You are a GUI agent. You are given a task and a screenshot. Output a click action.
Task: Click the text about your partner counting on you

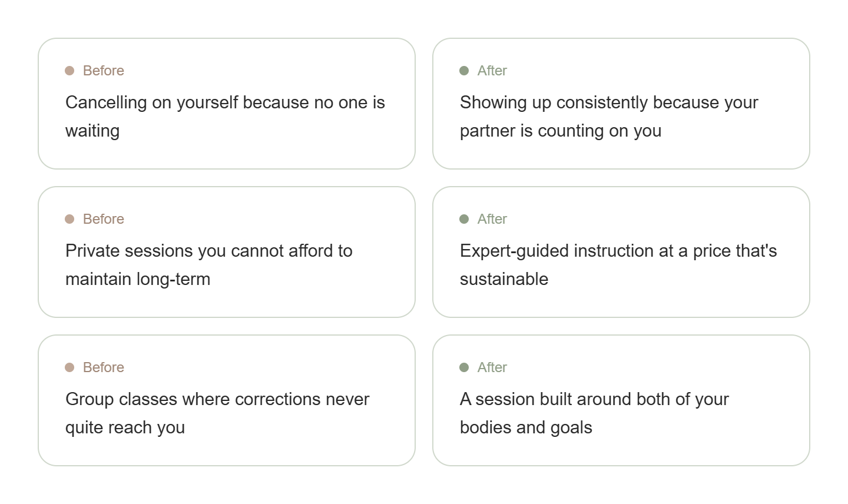click(x=561, y=131)
